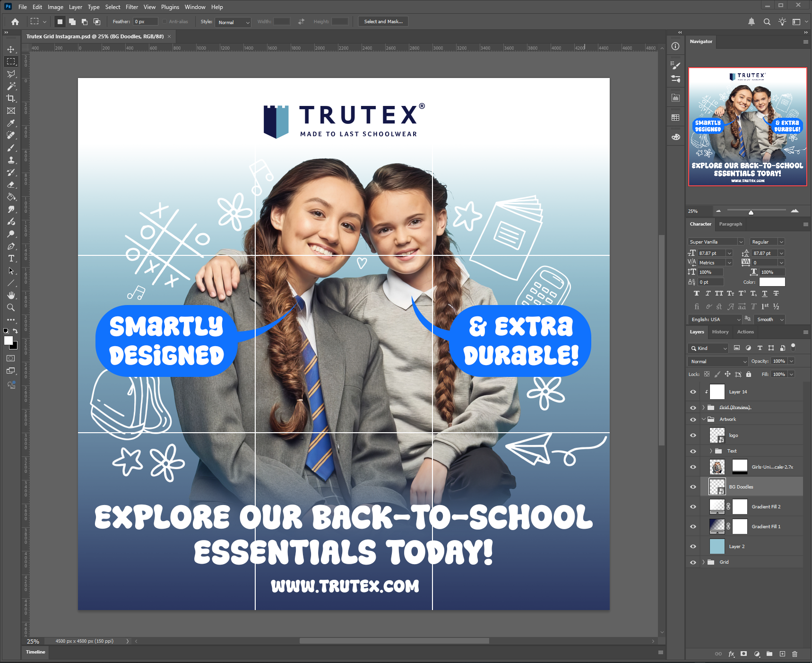This screenshot has width=812, height=663.
Task: Open the notifications bell icon
Action: pyautogui.click(x=752, y=22)
